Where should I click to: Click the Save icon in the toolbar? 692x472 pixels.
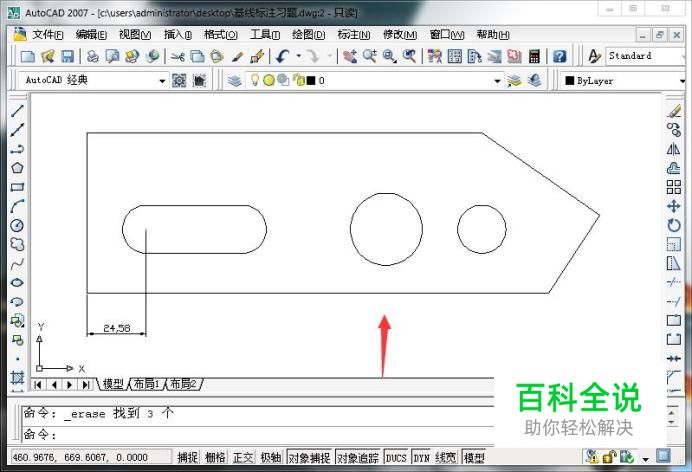point(67,56)
